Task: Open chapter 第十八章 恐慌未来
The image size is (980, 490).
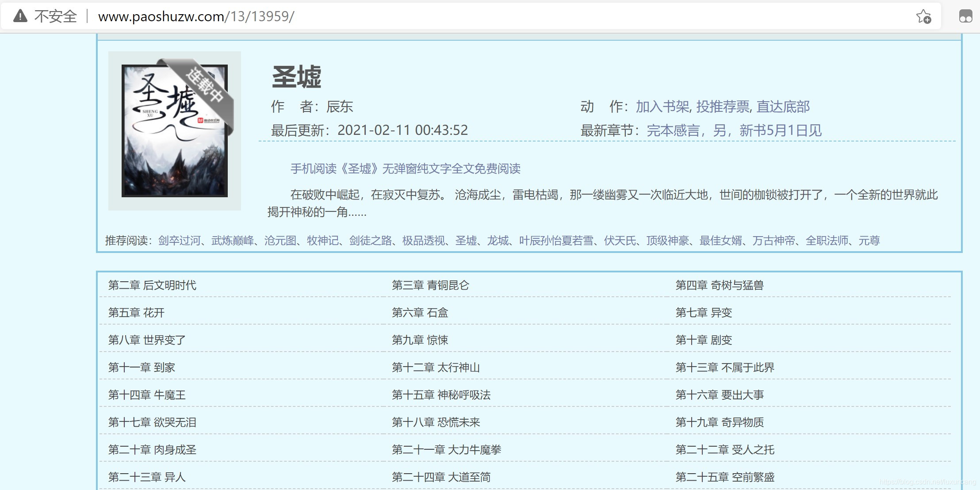Action: click(436, 422)
